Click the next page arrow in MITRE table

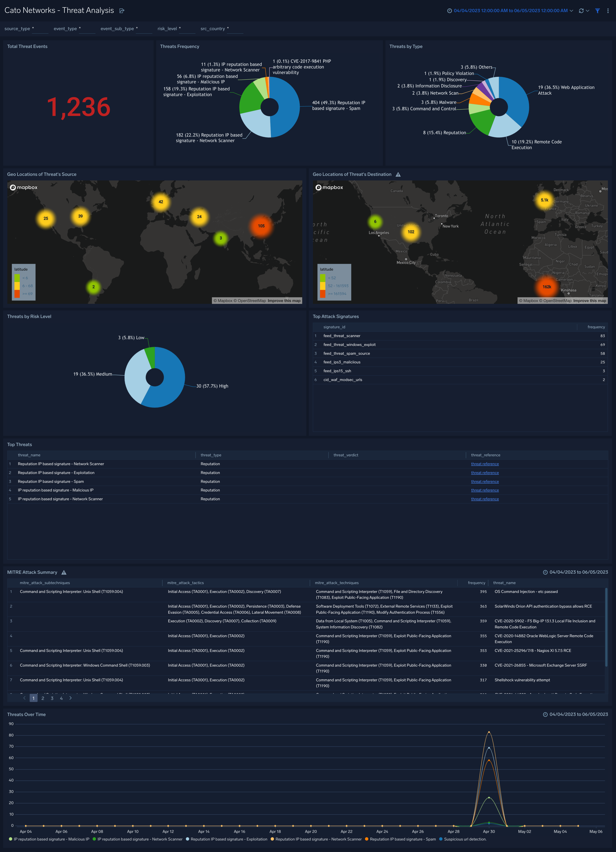coord(70,698)
